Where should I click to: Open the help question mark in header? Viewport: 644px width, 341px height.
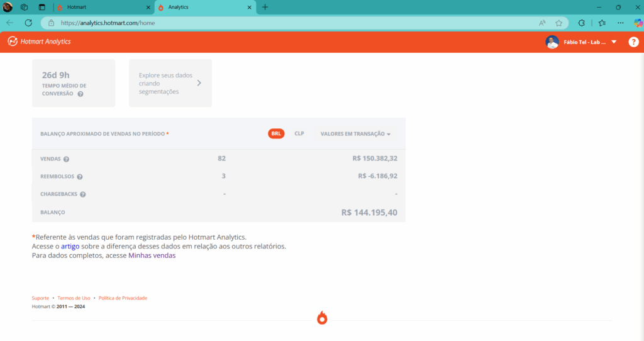click(x=633, y=42)
